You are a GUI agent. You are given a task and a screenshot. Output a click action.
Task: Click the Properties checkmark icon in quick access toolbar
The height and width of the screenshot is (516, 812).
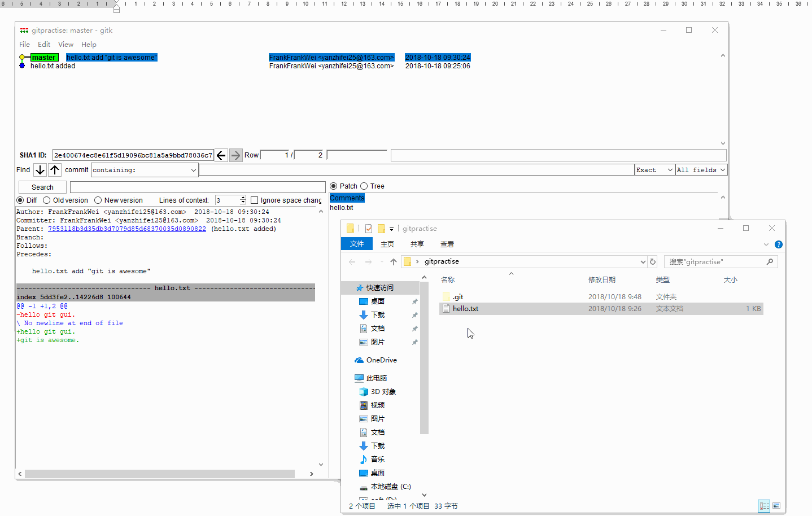coord(369,228)
